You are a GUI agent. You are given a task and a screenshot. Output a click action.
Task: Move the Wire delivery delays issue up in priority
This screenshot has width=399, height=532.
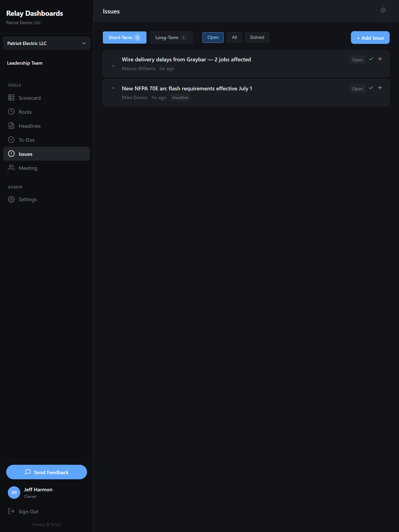113,59
